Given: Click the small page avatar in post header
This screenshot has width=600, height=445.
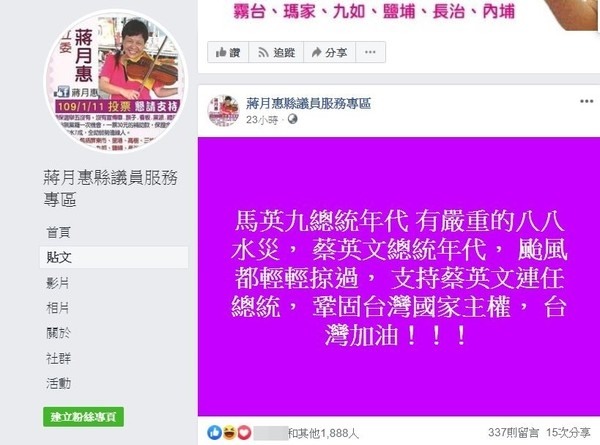Looking at the screenshot, I should 223,111.
